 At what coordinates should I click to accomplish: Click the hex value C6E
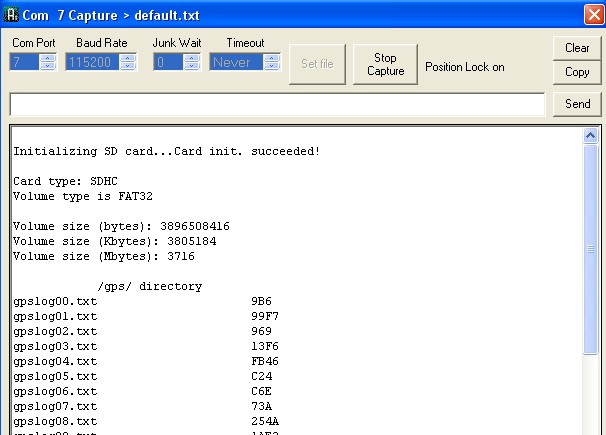(261, 391)
